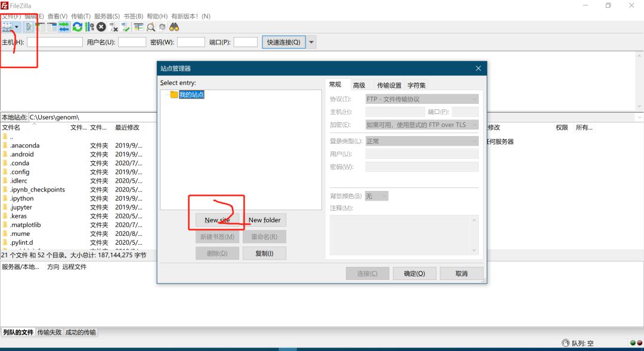Expand the Site Manager icon's dropdown arrow

[17, 27]
